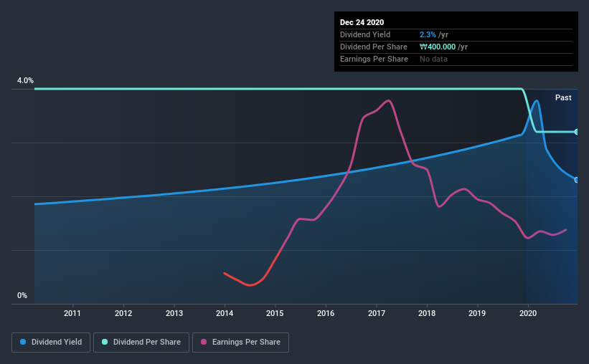Click the 0% y-axis label
The width and height of the screenshot is (589, 364).
click(x=22, y=295)
